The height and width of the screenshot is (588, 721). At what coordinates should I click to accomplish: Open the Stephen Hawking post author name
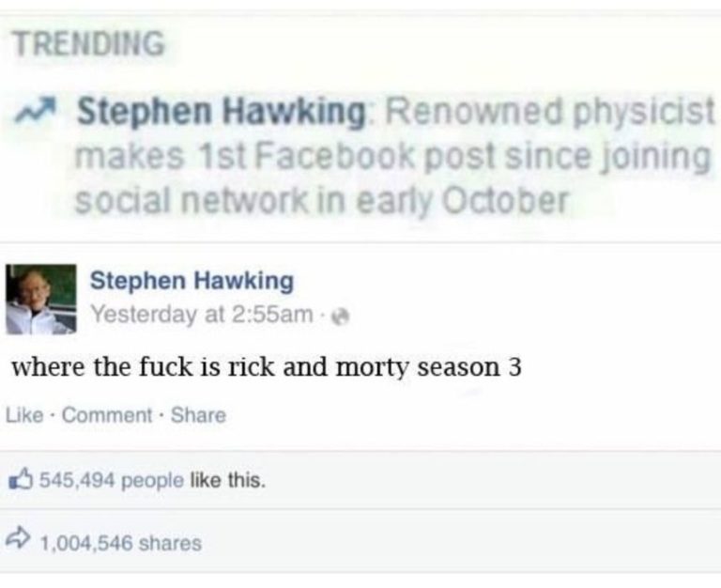192,280
